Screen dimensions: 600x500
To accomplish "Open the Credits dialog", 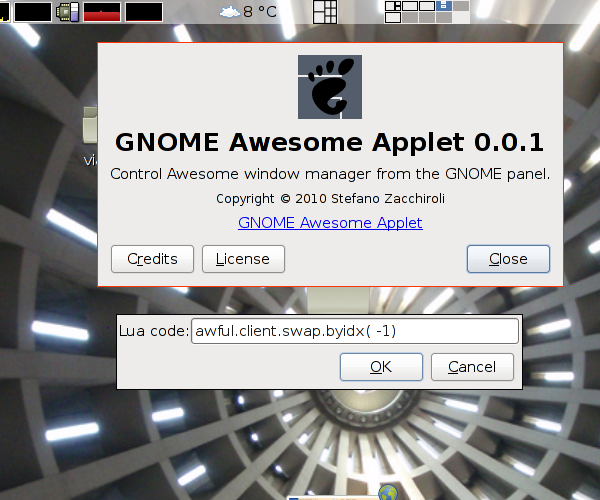I will click(152, 259).
